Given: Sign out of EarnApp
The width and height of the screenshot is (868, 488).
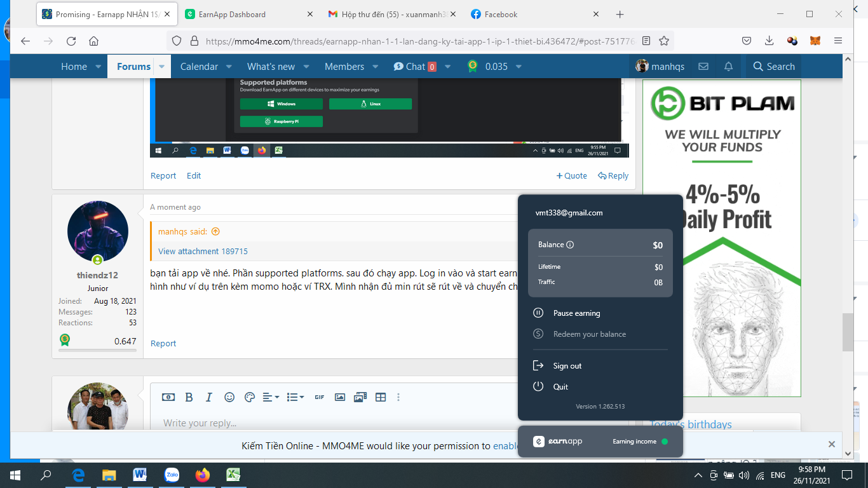Looking at the screenshot, I should (x=557, y=366).
